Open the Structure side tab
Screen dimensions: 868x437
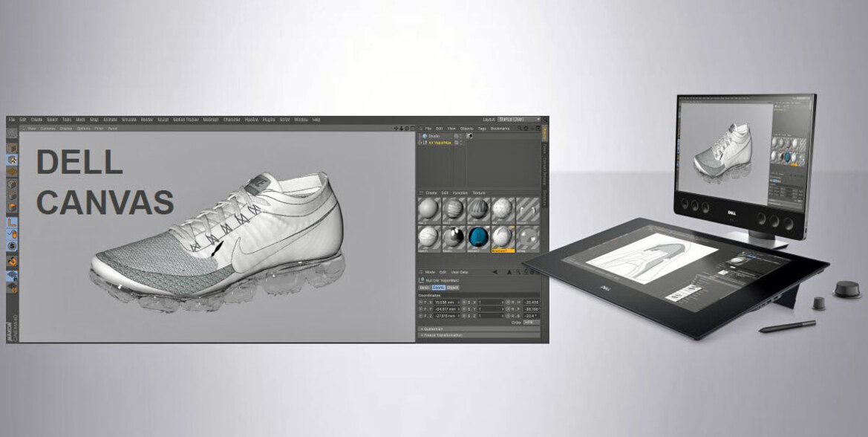point(545,199)
